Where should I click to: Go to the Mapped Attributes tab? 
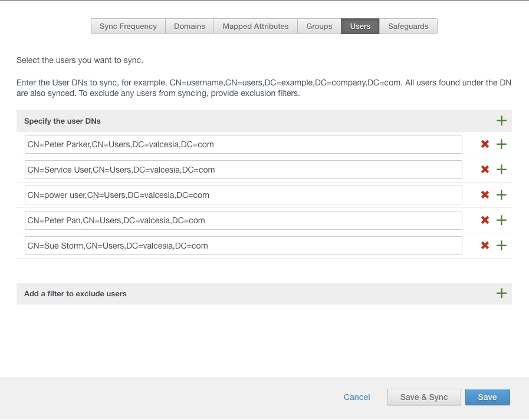coord(255,27)
